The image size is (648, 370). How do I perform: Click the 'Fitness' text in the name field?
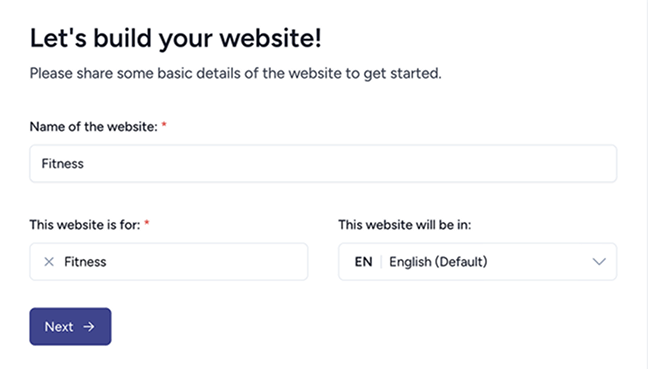62,164
